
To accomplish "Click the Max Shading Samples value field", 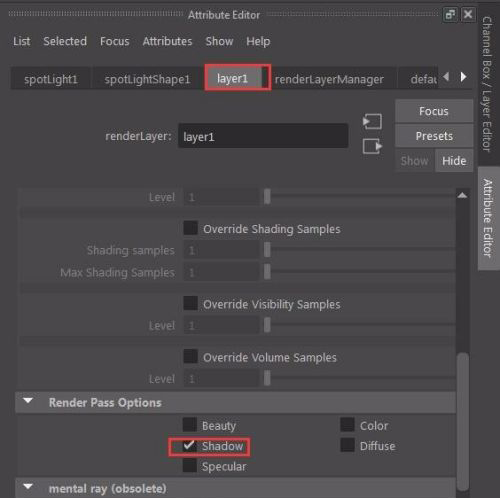I will tap(222, 272).
